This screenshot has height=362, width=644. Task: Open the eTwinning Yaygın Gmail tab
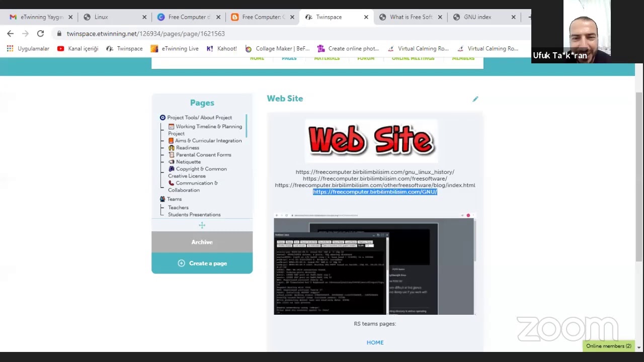(42, 17)
